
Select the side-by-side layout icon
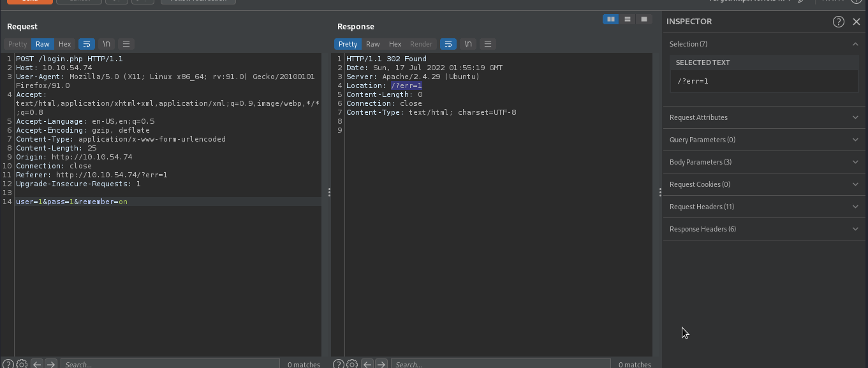coord(611,19)
